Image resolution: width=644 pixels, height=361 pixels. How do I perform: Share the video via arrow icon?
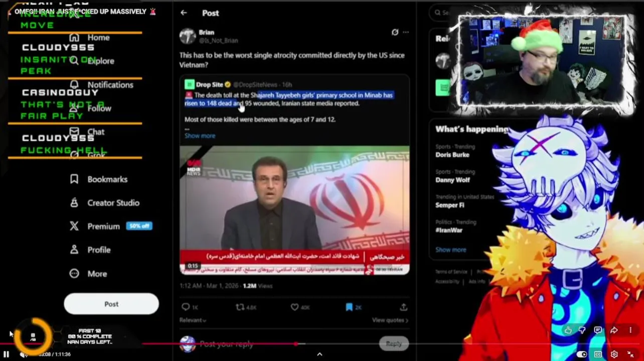[x=614, y=330]
